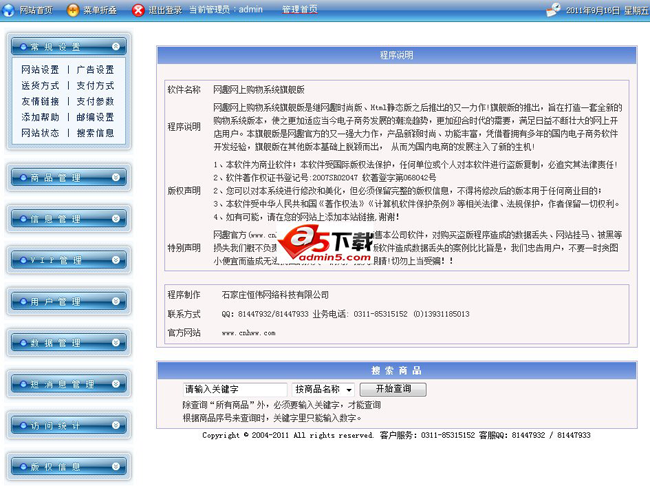Open 网站设置 in the sidebar
The width and height of the screenshot is (650, 486).
click(40, 70)
